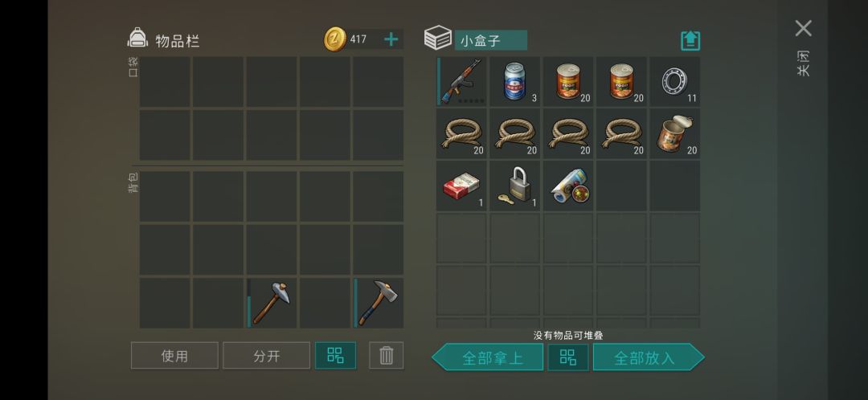Pick the bearing item with count 11
Image resolution: width=868 pixels, height=400 pixels.
674,81
